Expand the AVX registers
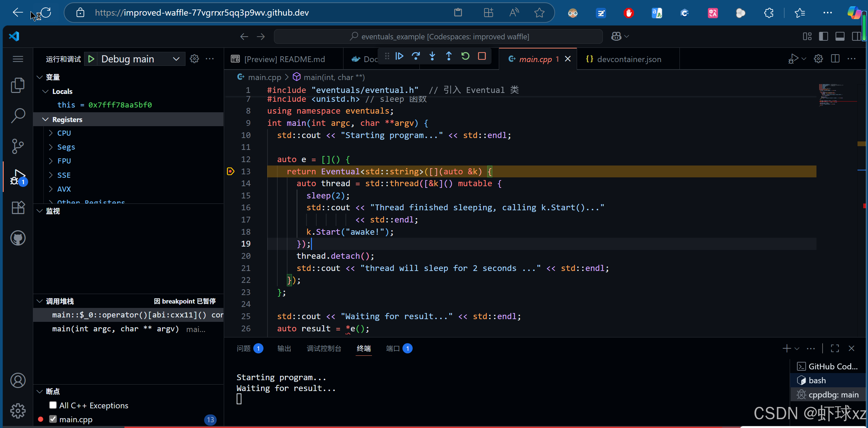 [51, 189]
